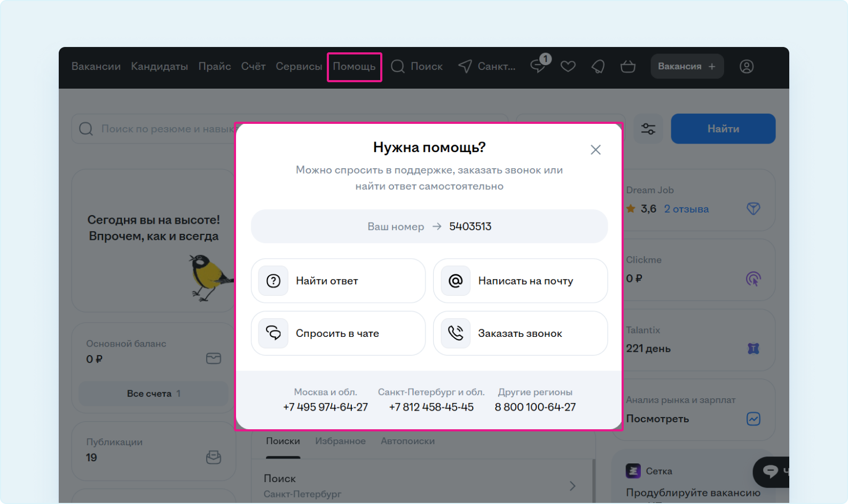The width and height of the screenshot is (848, 504).
Task: Open the notifications bell icon
Action: (598, 66)
